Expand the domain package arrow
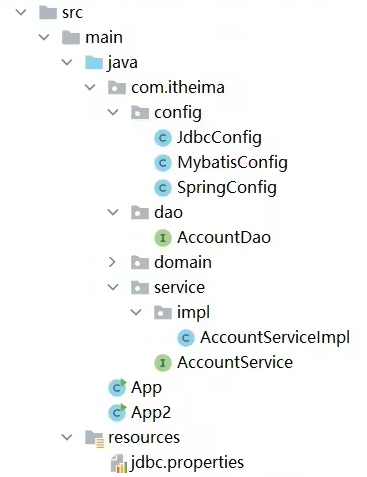The width and height of the screenshot is (367, 477). tap(112, 262)
